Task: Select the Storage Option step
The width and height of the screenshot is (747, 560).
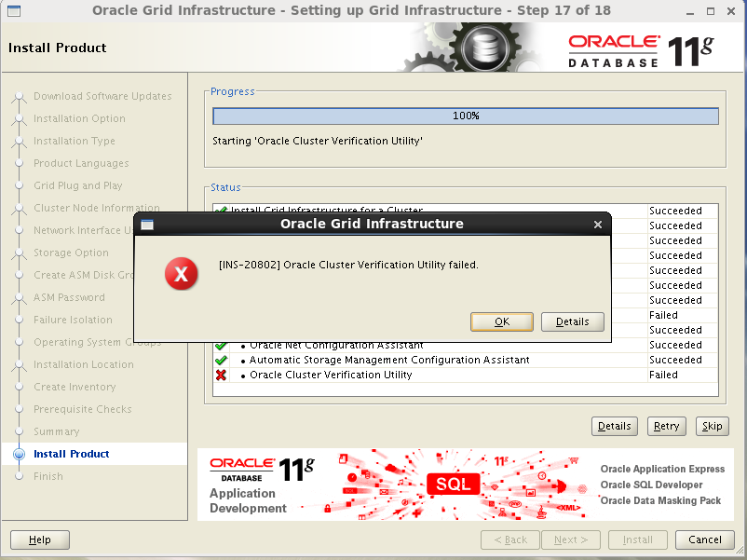Action: coord(71,253)
